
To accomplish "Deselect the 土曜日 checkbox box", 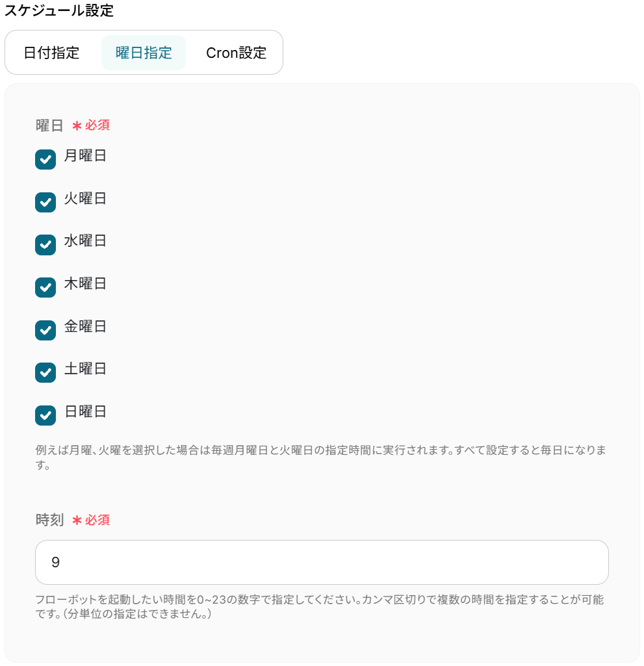I will point(45,372).
